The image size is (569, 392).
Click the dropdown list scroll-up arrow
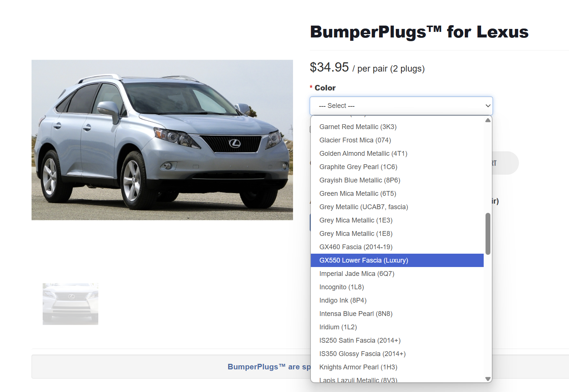[488, 120]
